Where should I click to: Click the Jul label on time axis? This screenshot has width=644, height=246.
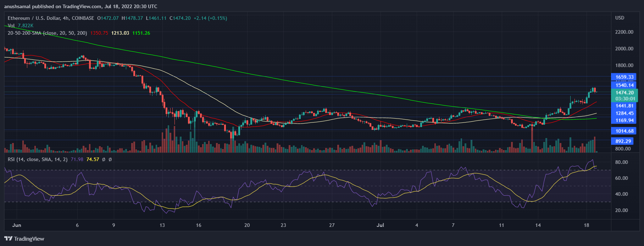coord(380,225)
